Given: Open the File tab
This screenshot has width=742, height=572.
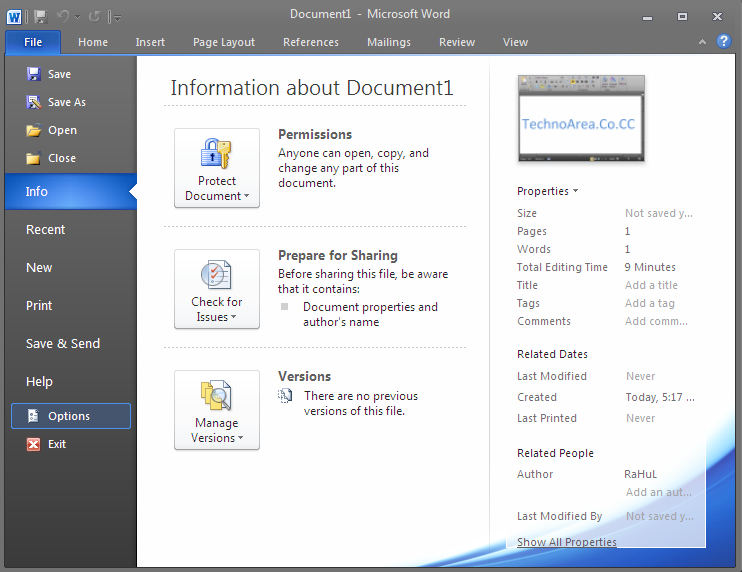Looking at the screenshot, I should coord(33,42).
